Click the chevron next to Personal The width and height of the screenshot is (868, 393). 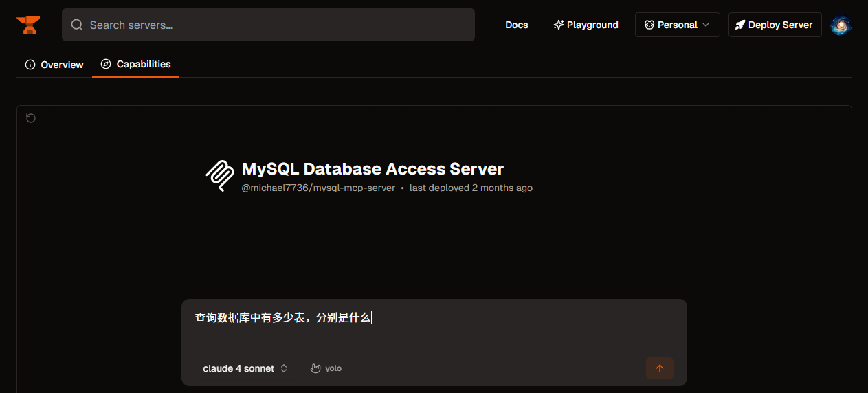705,25
